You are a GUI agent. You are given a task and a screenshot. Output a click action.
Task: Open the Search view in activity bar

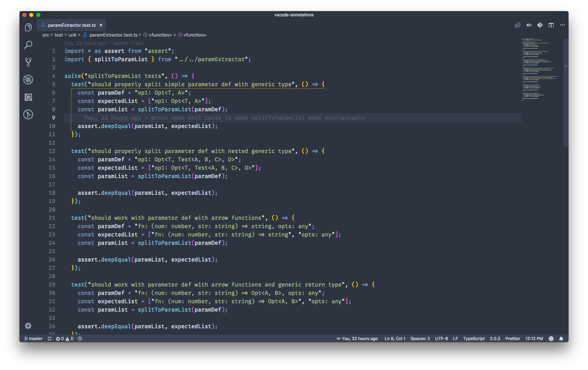pyautogui.click(x=28, y=45)
